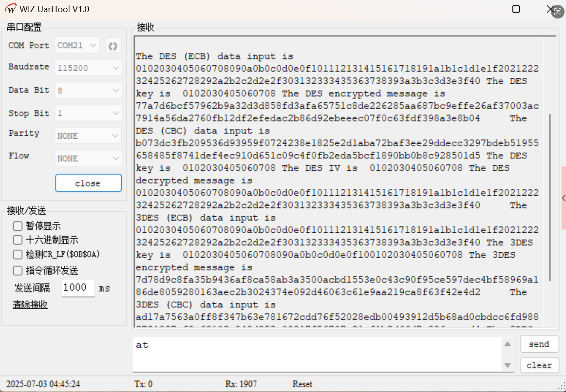
Task: Click the WIZ app logo icon
Action: (10, 9)
